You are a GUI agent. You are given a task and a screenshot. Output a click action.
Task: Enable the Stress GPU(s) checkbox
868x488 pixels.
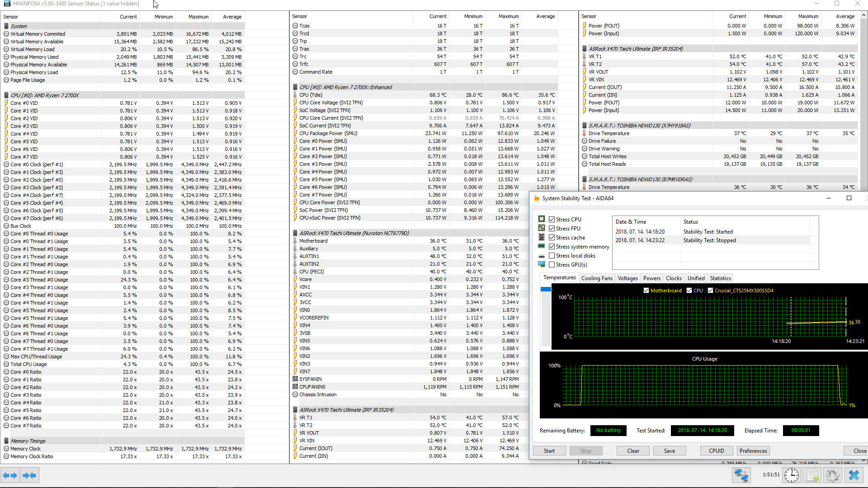(x=552, y=265)
